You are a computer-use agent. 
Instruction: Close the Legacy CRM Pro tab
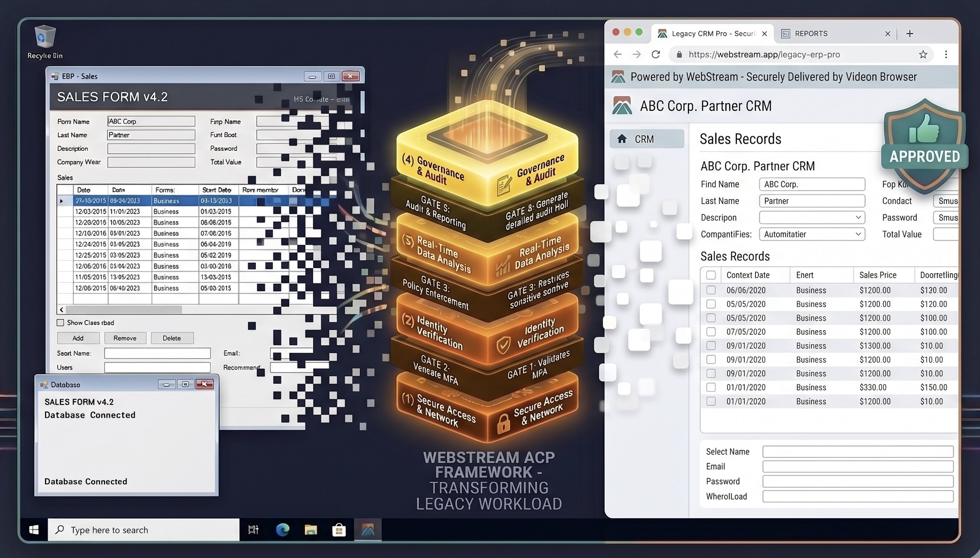pyautogui.click(x=764, y=34)
